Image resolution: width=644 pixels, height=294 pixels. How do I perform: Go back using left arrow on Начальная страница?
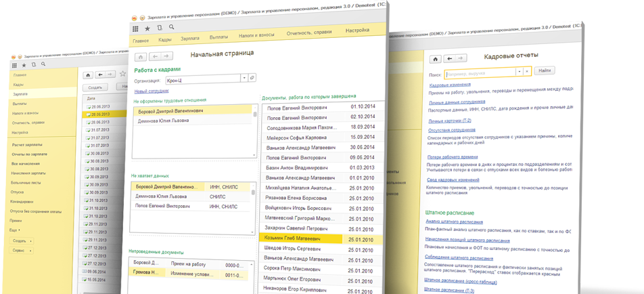[155, 56]
